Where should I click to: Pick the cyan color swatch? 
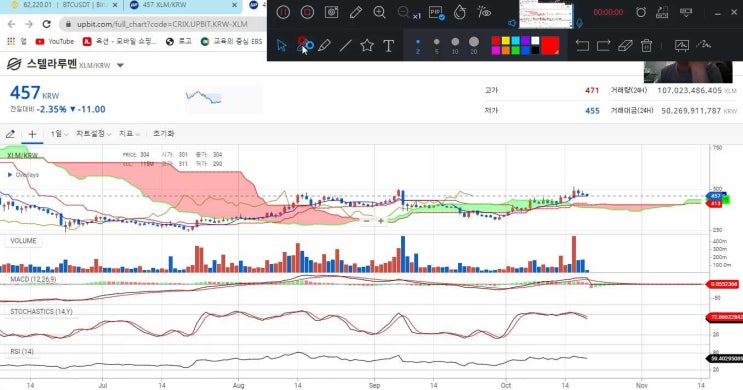516,41
